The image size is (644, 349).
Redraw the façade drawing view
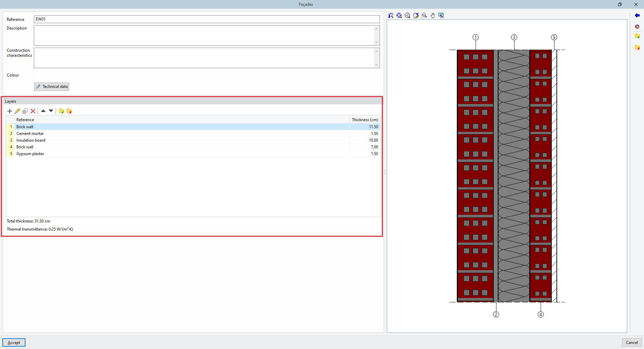coord(416,15)
